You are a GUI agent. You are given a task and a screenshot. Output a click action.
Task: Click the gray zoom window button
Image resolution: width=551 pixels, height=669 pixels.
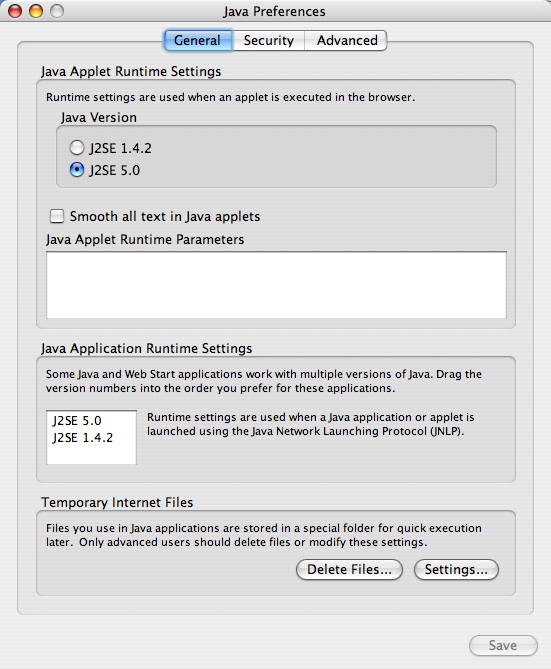(57, 11)
